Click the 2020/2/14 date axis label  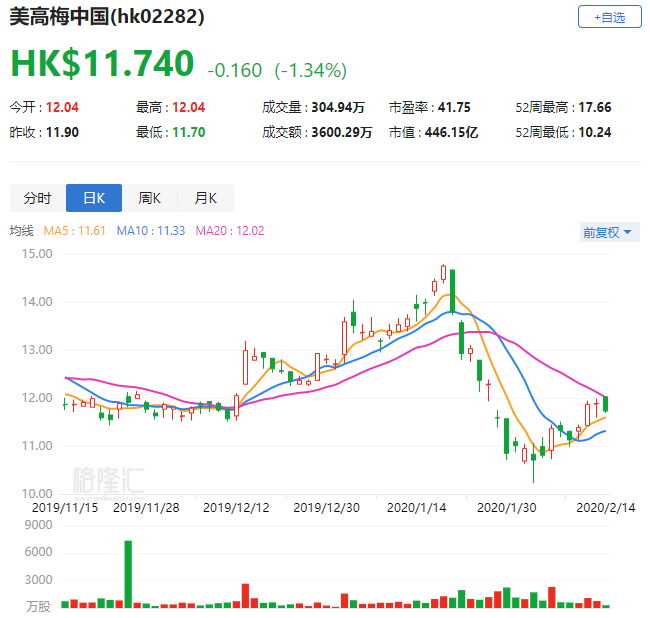[606, 507]
